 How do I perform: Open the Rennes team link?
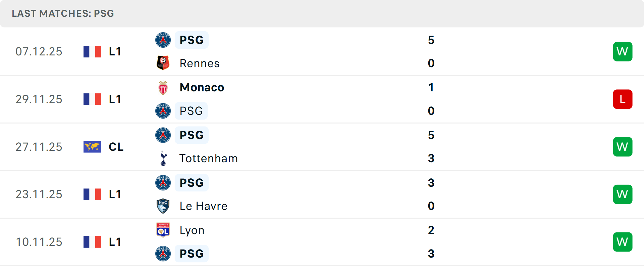(x=200, y=63)
